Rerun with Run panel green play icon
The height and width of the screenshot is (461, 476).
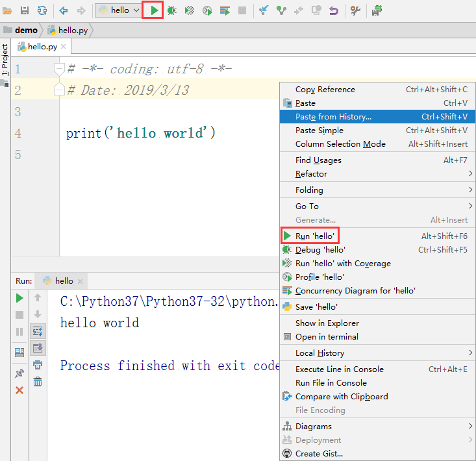coord(19,298)
